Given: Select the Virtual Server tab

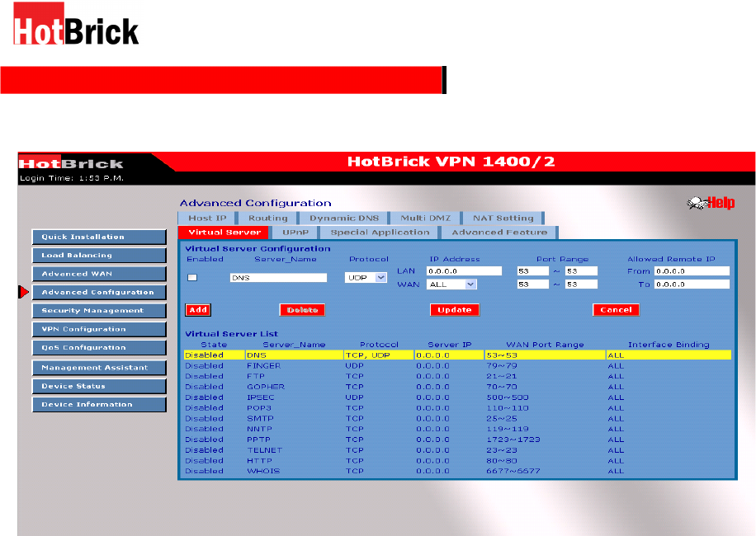Looking at the screenshot, I should [224, 232].
